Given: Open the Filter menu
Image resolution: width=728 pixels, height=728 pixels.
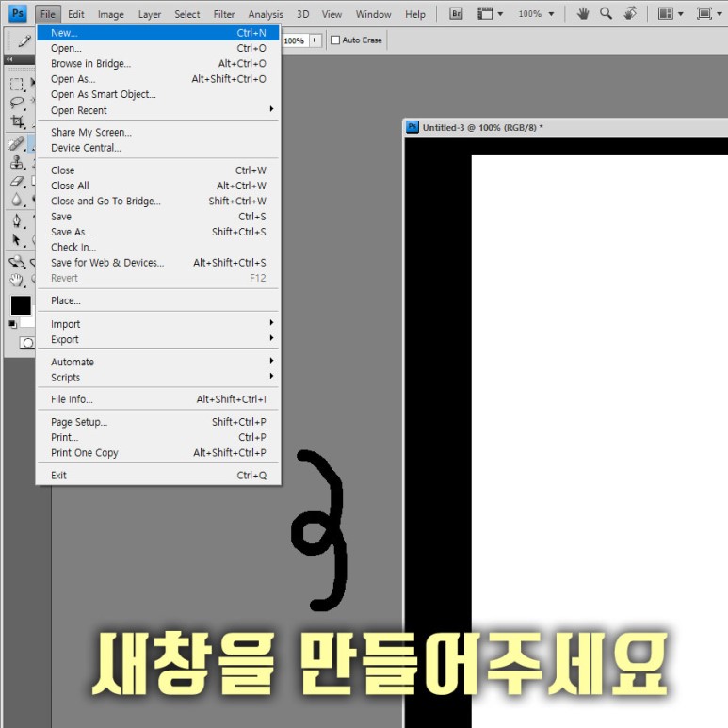Looking at the screenshot, I should (224, 14).
